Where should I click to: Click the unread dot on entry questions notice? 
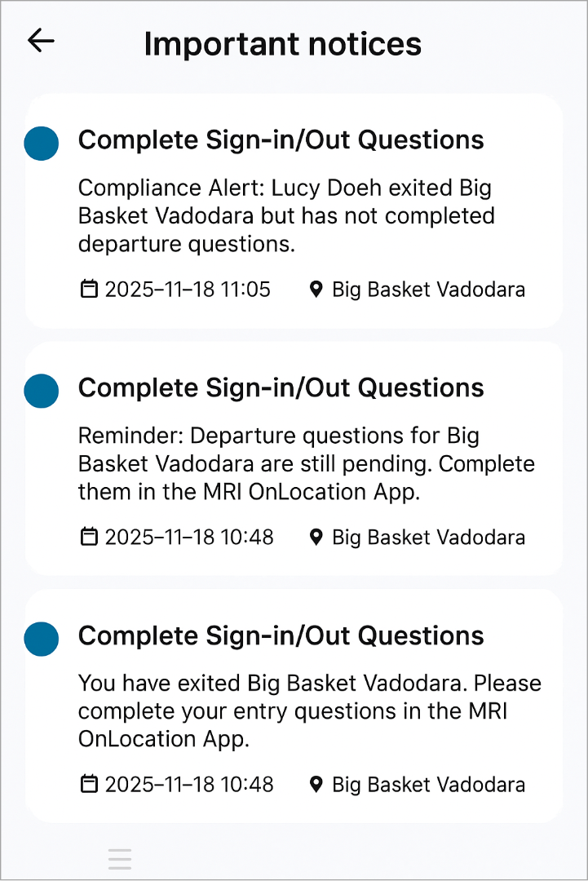pos(42,639)
